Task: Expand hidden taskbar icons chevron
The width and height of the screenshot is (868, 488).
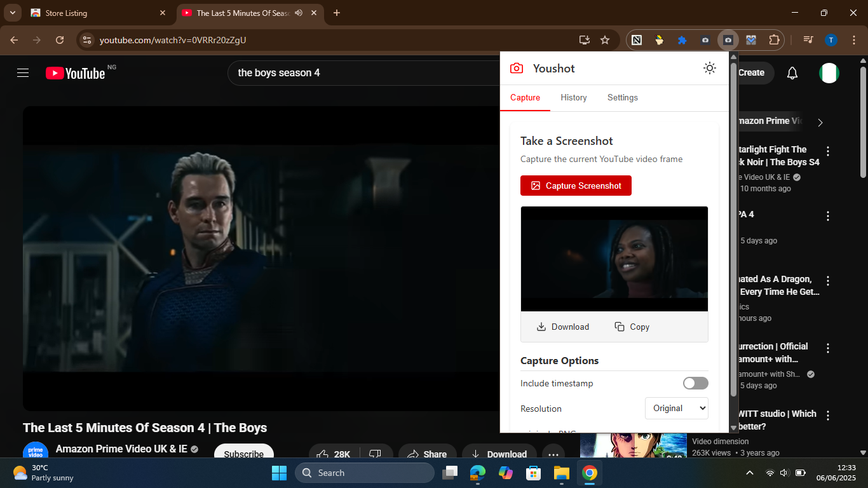Action: coord(750,473)
